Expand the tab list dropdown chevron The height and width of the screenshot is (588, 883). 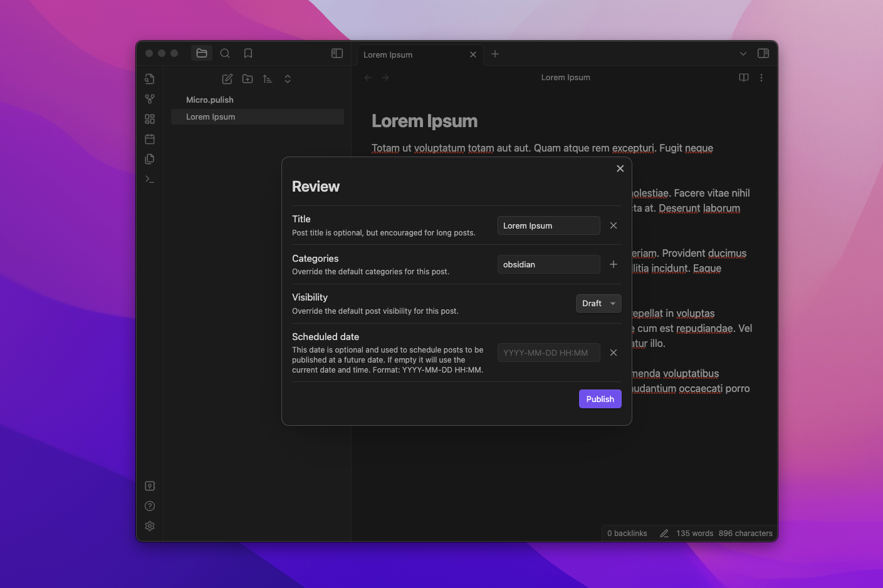coord(743,54)
